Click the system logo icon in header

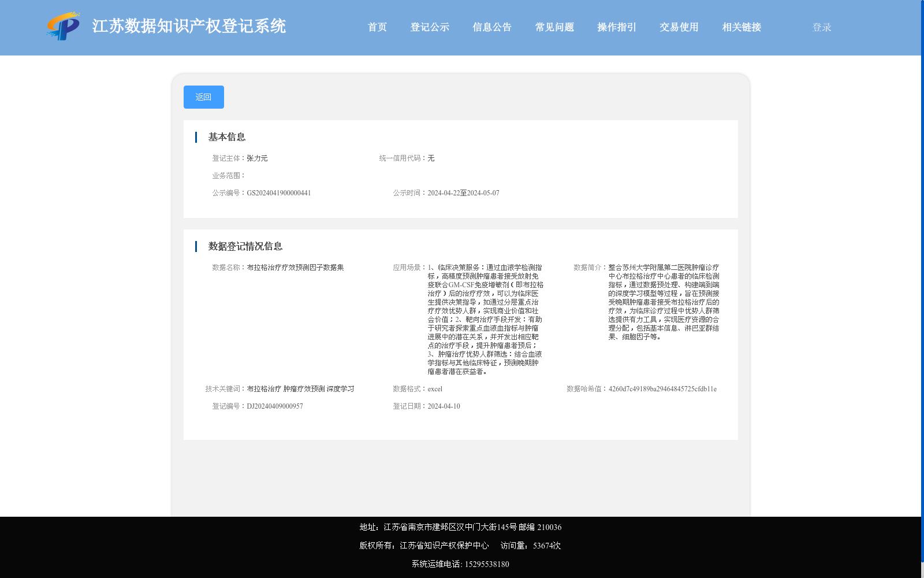pos(64,27)
